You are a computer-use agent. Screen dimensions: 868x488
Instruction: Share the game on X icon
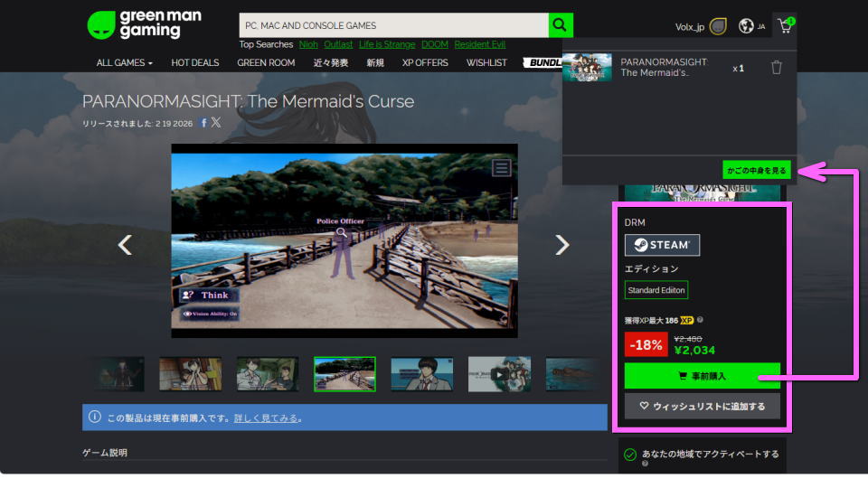click(x=216, y=123)
